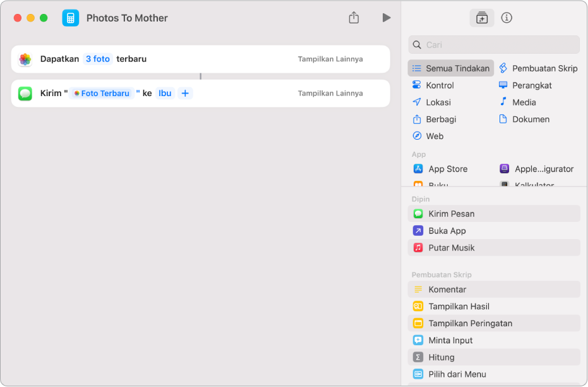The height and width of the screenshot is (387, 588).
Task: Open the Lokasi category
Action: 431,102
